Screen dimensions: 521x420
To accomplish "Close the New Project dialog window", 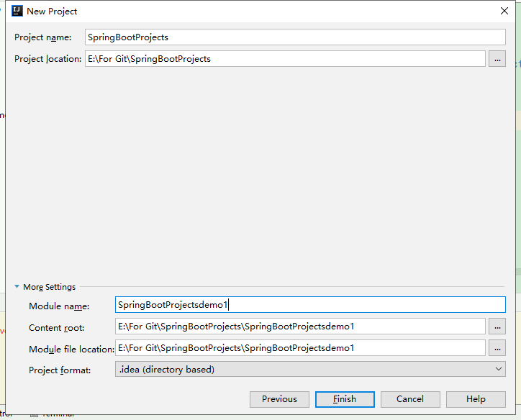I will [x=504, y=11].
